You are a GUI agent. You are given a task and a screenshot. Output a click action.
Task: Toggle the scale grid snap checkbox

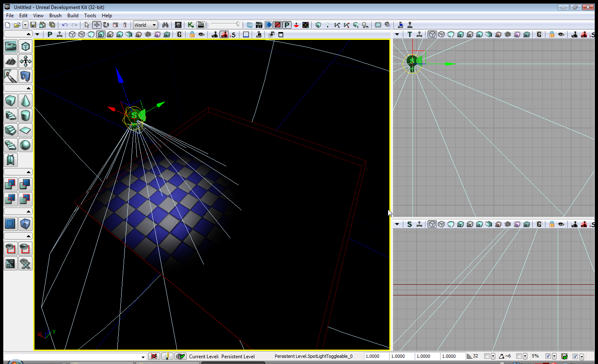click(x=548, y=356)
